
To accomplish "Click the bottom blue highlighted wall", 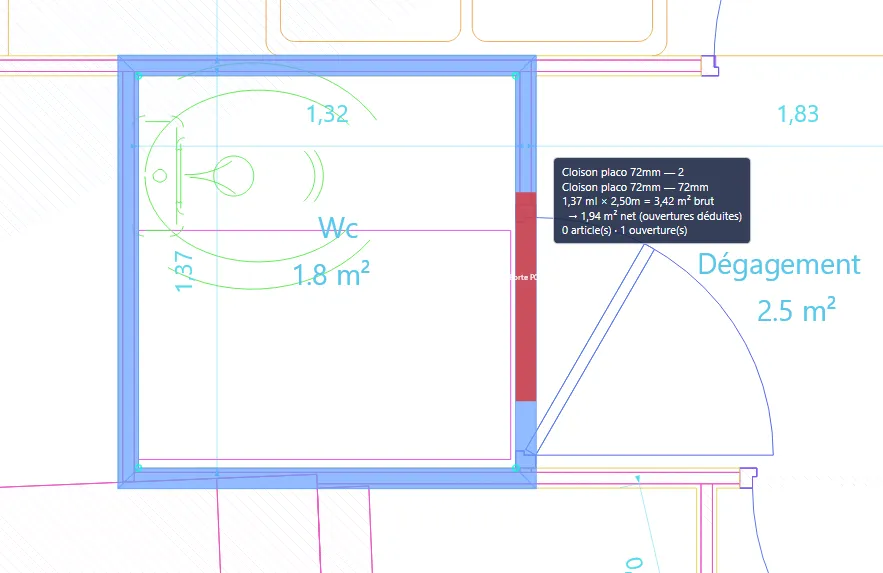I will pos(327,477).
